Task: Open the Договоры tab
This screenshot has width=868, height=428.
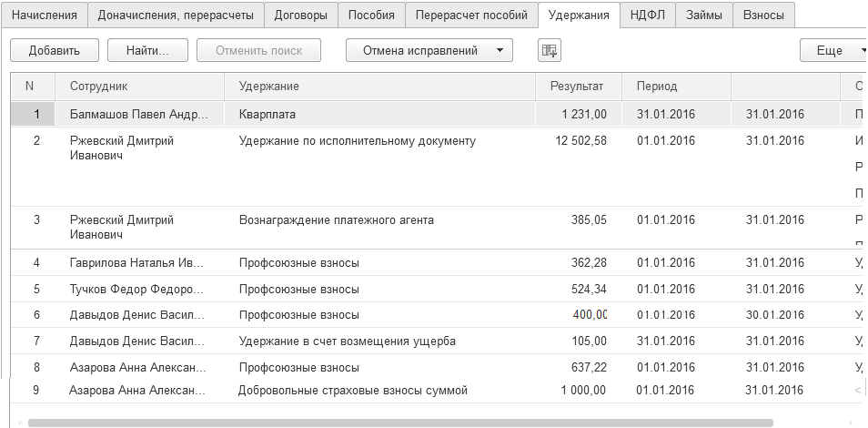Action: point(301,15)
